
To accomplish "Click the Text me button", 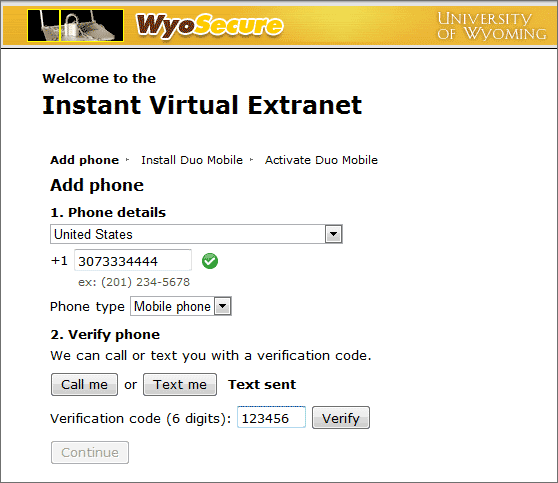I will click(x=180, y=384).
